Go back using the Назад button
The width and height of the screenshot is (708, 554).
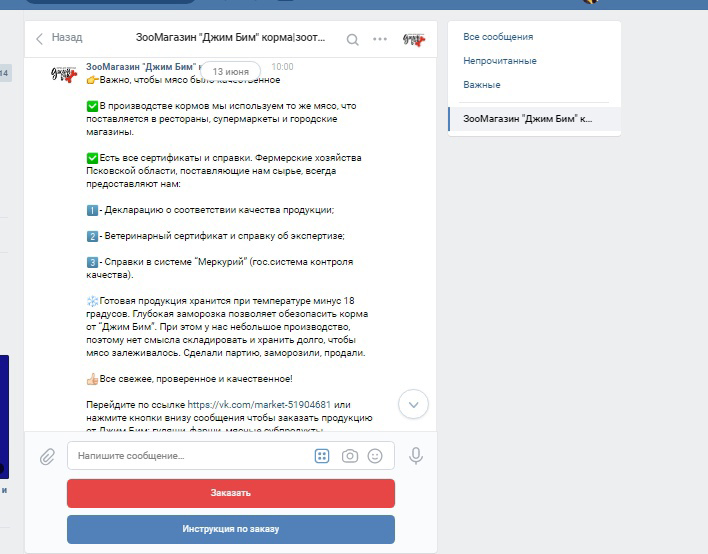coord(59,38)
